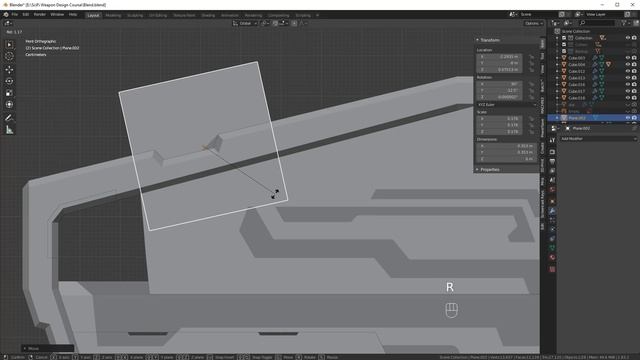The height and width of the screenshot is (360, 640).
Task: Select the Select Box tool
Action: point(9,44)
